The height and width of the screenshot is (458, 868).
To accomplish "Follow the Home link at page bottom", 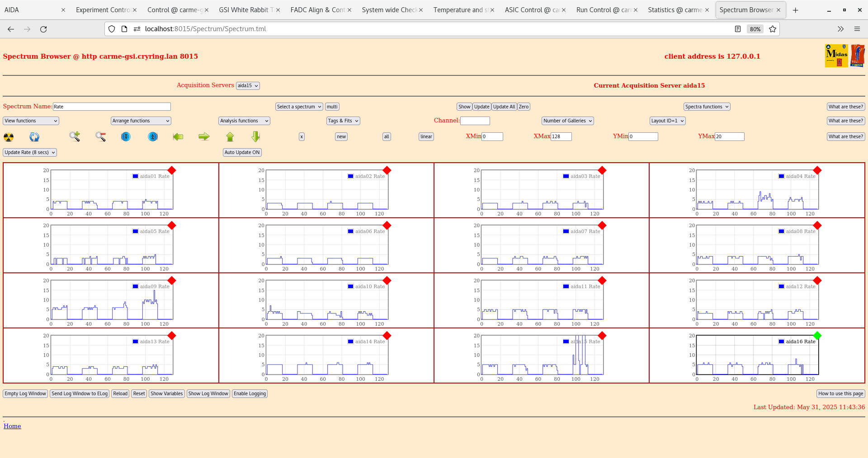I will [12, 426].
